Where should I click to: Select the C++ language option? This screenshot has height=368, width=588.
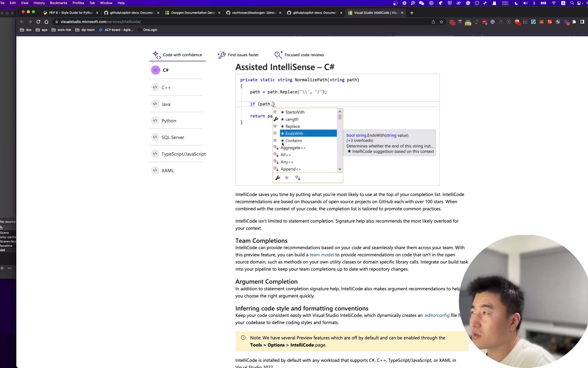[x=166, y=87]
